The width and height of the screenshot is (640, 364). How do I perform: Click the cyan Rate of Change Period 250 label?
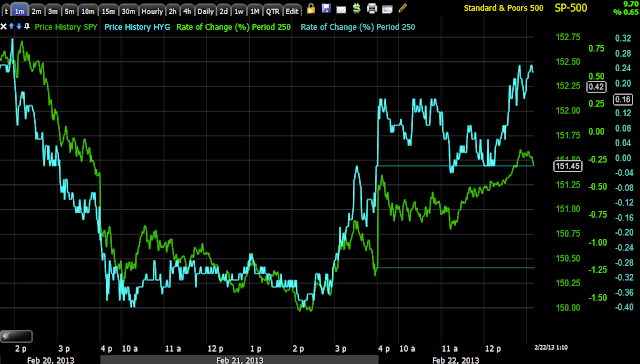tap(358, 27)
